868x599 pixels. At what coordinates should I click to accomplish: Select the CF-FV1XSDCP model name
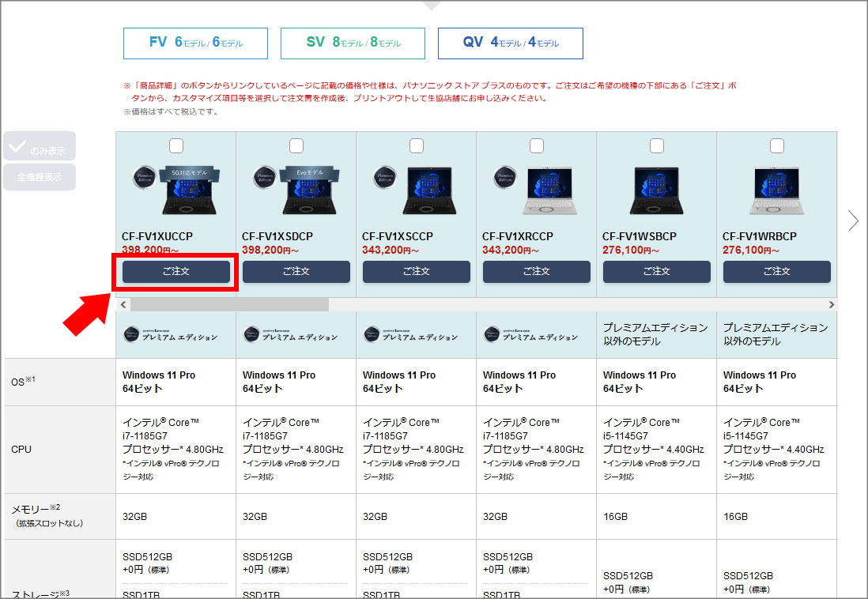[277, 236]
